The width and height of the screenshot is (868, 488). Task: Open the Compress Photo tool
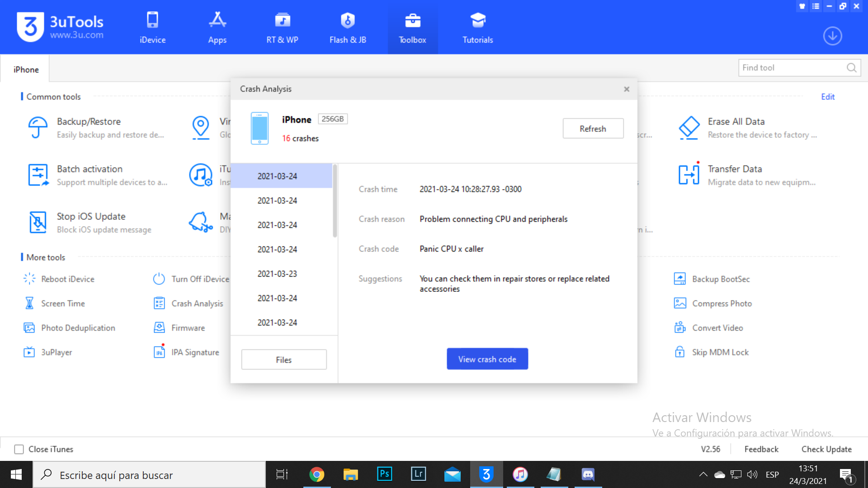point(722,304)
